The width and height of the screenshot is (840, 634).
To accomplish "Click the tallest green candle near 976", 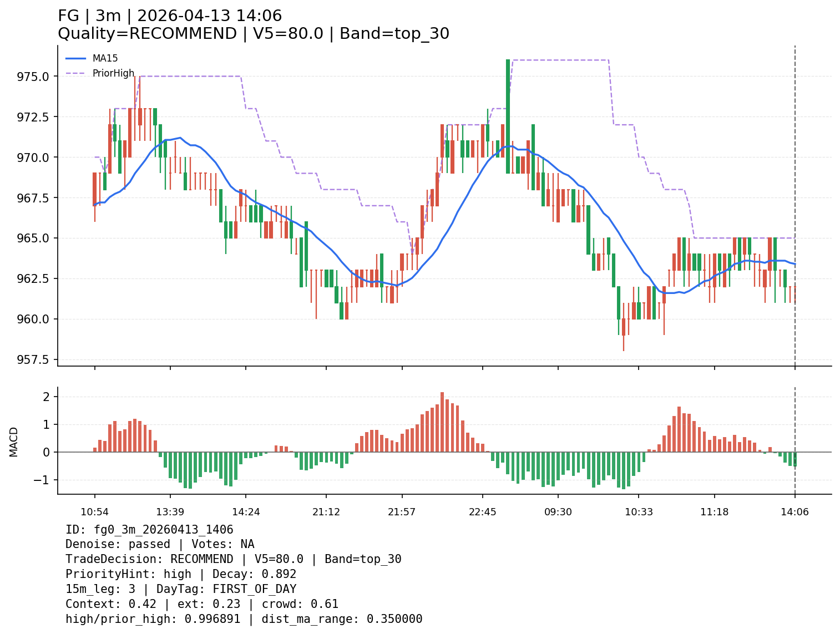I will coord(508,116).
